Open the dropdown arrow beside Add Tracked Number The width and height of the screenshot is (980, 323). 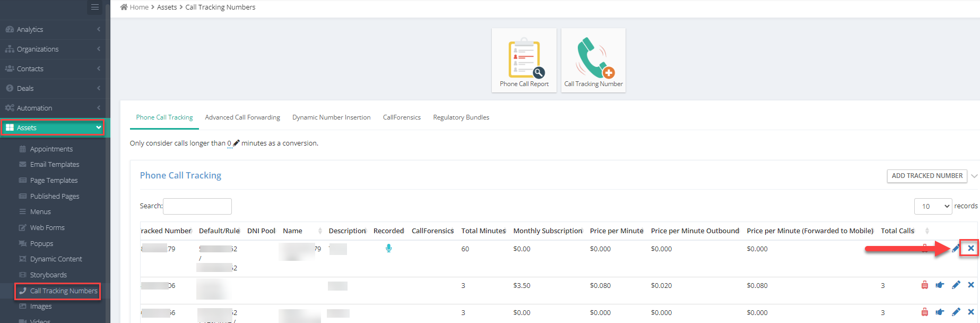(x=974, y=176)
